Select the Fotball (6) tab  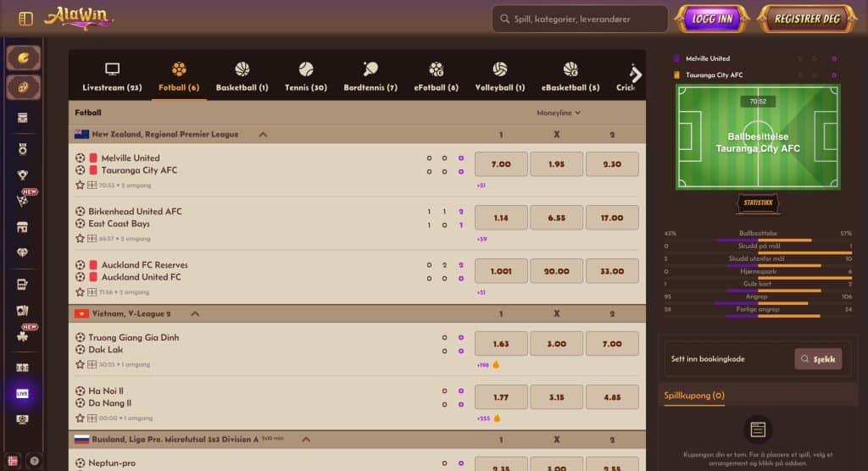[x=178, y=76]
